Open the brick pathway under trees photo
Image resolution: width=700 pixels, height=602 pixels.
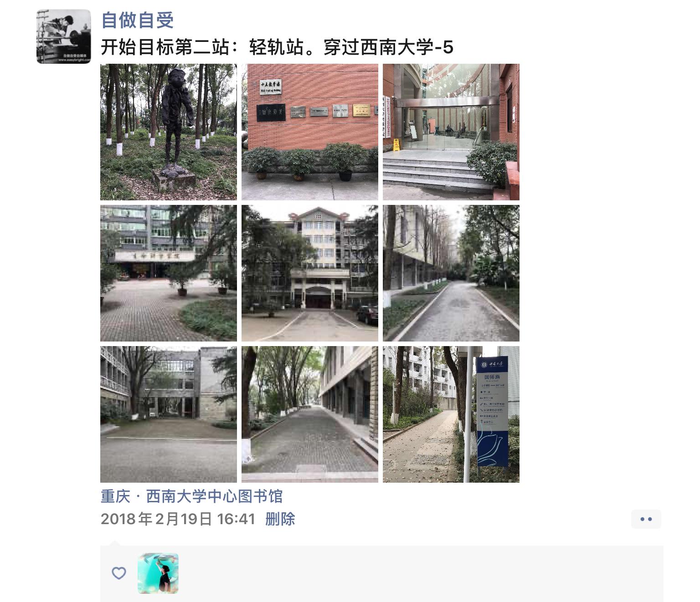(310, 414)
